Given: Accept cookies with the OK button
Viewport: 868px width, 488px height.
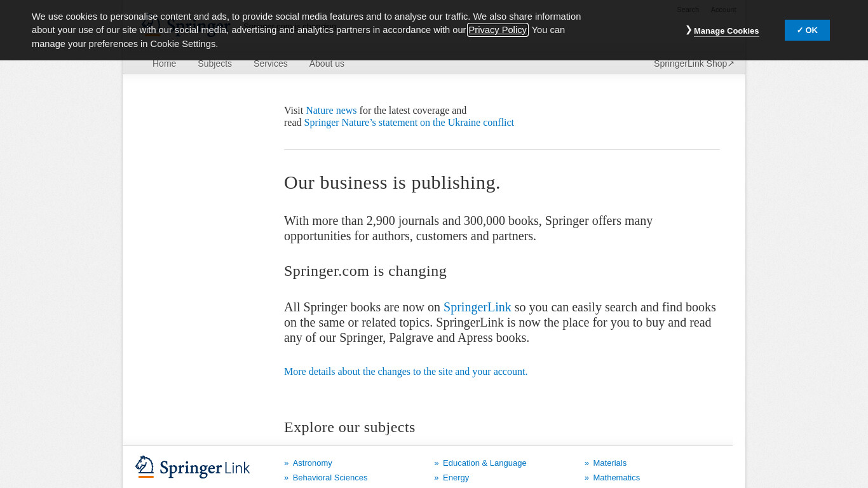Looking at the screenshot, I should coord(807,30).
